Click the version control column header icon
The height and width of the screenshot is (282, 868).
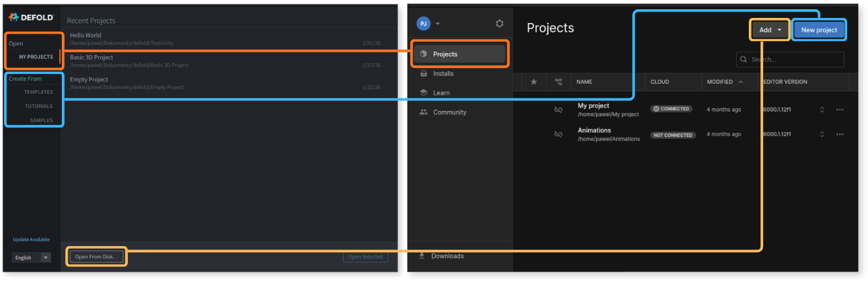click(x=558, y=82)
